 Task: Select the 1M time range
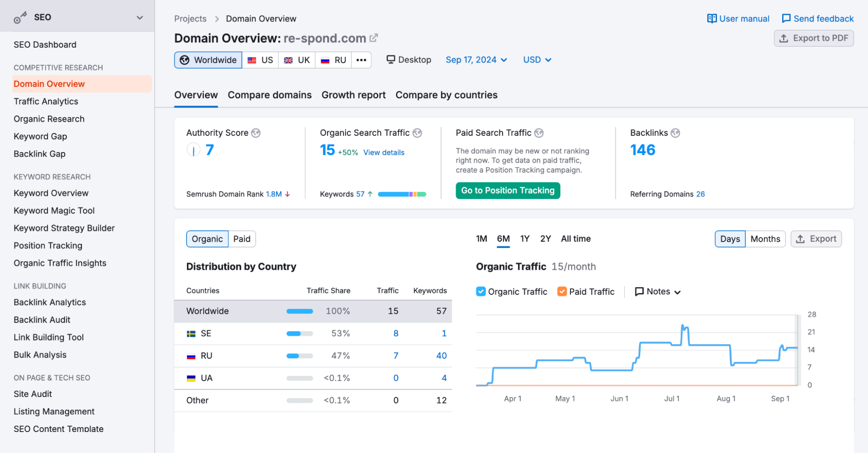[482, 239]
